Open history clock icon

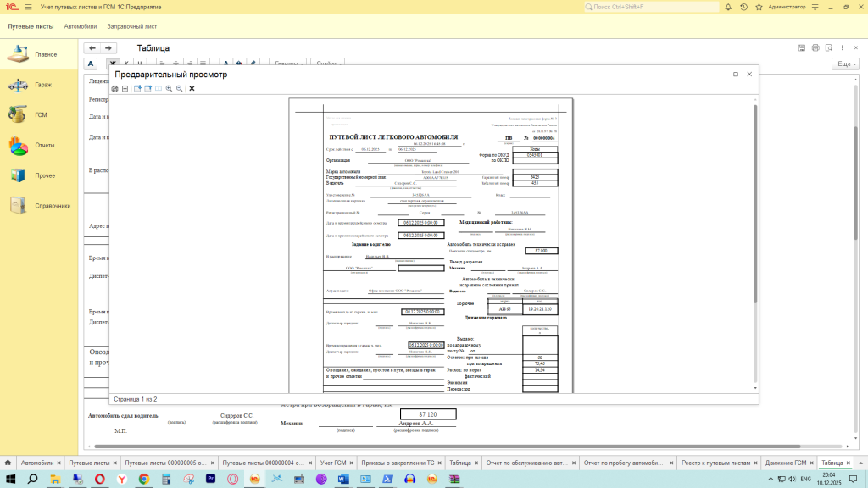coord(743,7)
